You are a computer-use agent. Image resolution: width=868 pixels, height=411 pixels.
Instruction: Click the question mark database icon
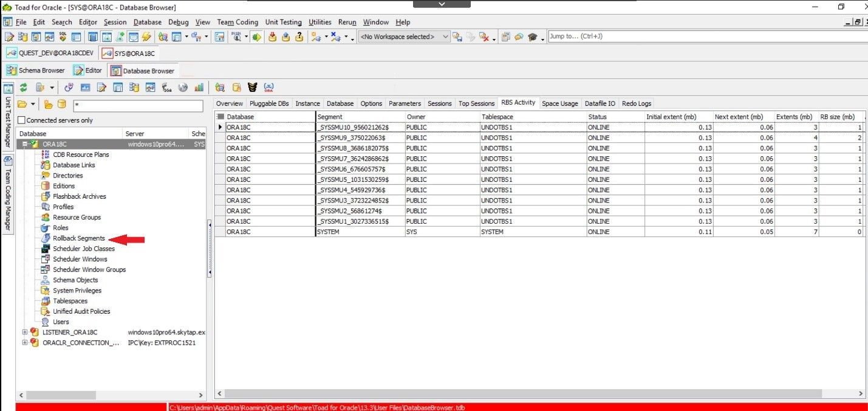click(x=299, y=36)
